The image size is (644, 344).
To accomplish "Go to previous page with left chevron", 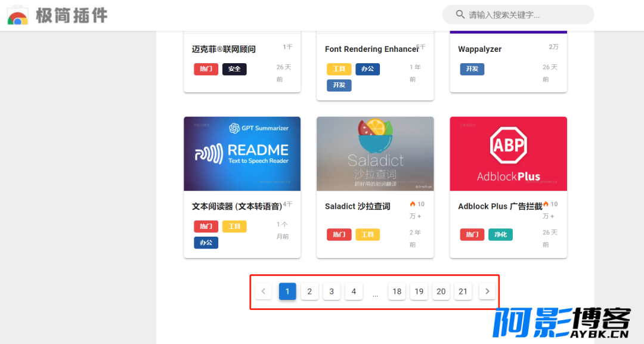I will (263, 292).
